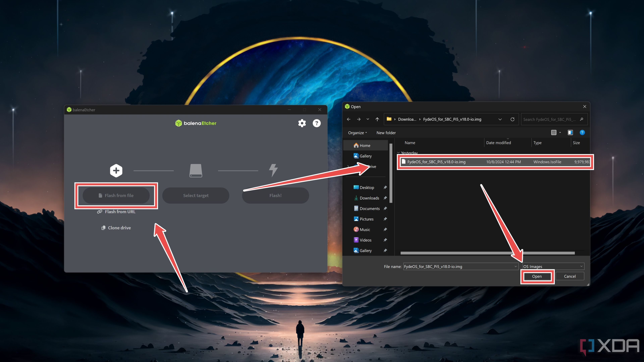Click the Navigate forward arrow in file dialog
The image size is (644, 362).
[x=358, y=119]
